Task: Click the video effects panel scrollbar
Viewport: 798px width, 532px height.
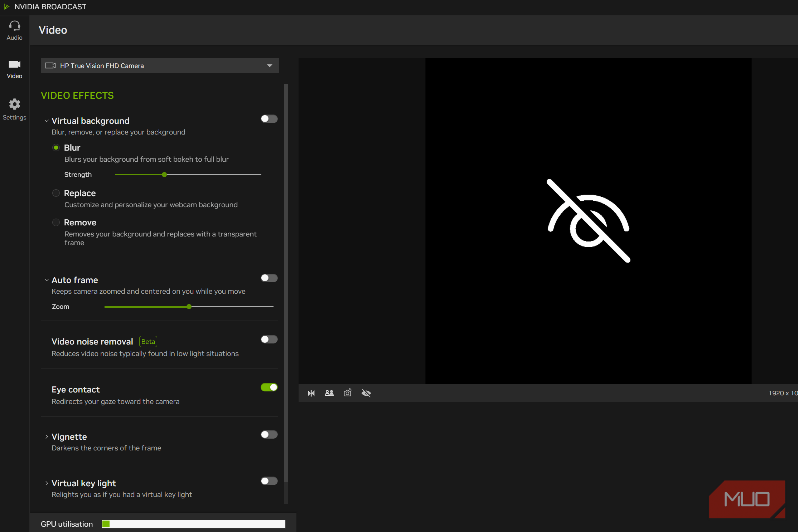Action: coord(286,283)
